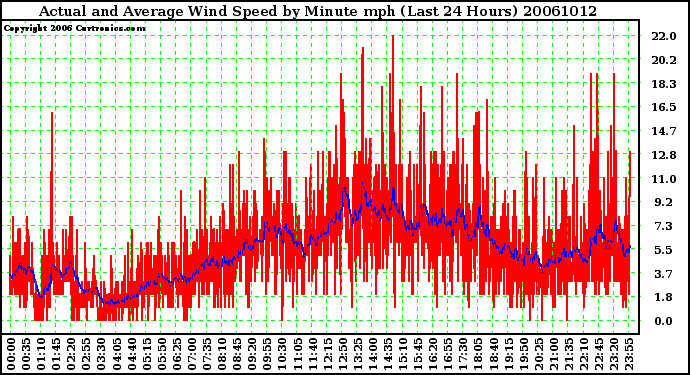
Task: Select the 7.3 y-axis value
Action: 664,226
